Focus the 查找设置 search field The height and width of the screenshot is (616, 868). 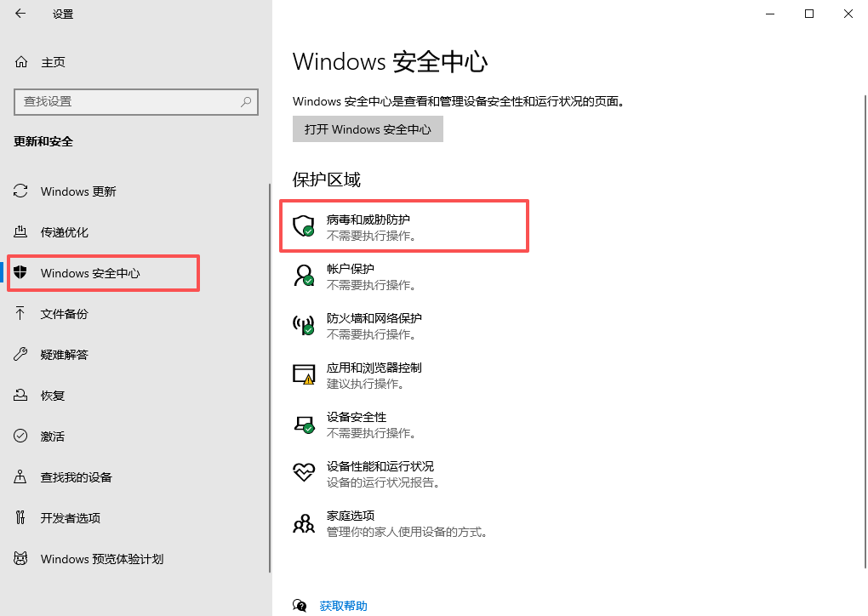pyautogui.click(x=128, y=101)
